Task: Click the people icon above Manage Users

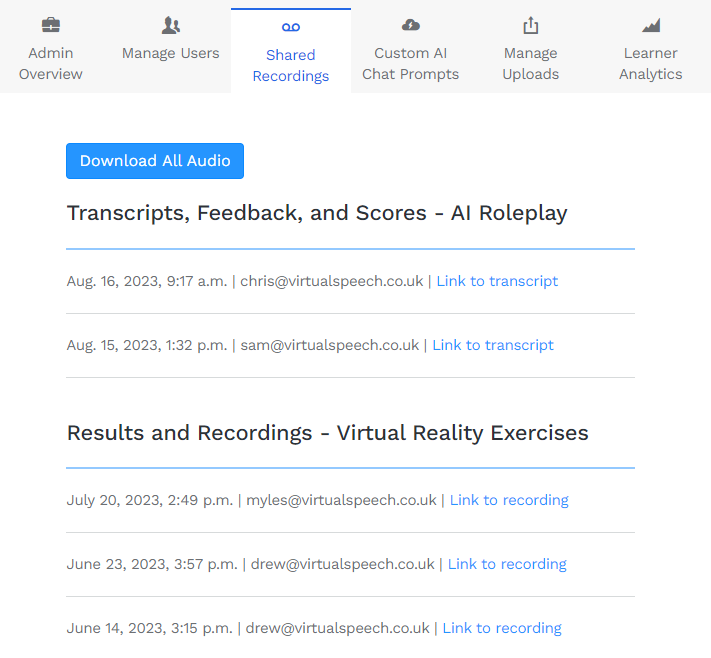Action: (x=170, y=25)
